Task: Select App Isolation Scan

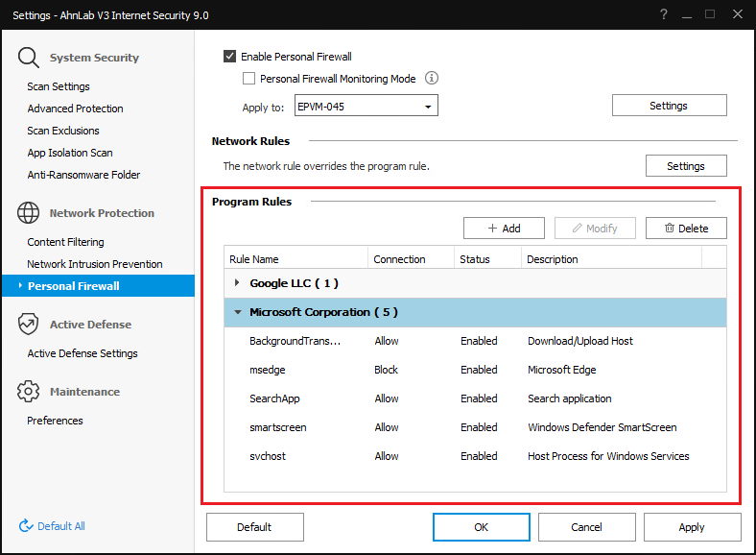Action: [70, 153]
